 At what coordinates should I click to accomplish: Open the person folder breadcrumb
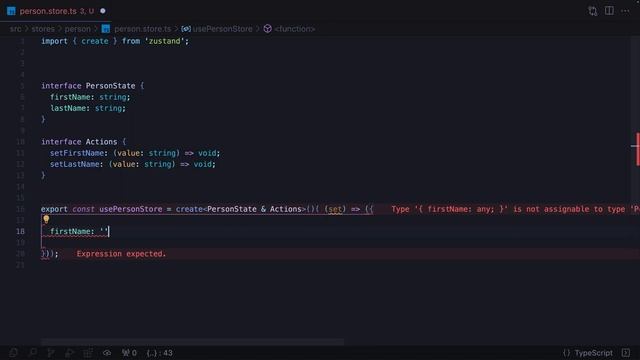[78, 29]
